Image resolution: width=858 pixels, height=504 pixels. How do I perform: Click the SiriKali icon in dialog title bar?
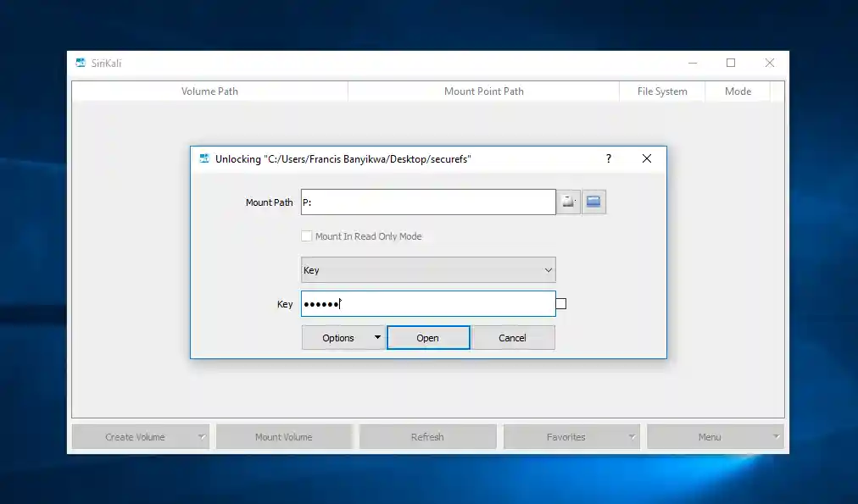coord(203,158)
